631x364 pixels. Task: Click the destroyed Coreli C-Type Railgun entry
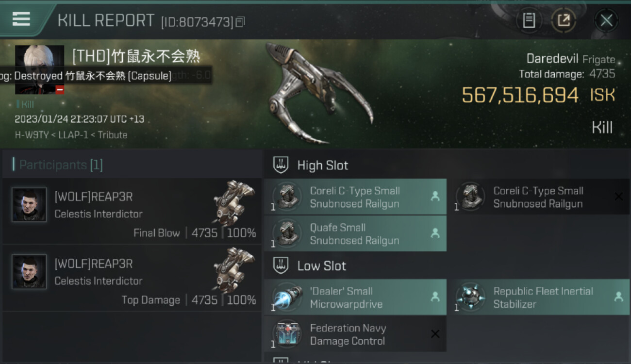tap(539, 197)
